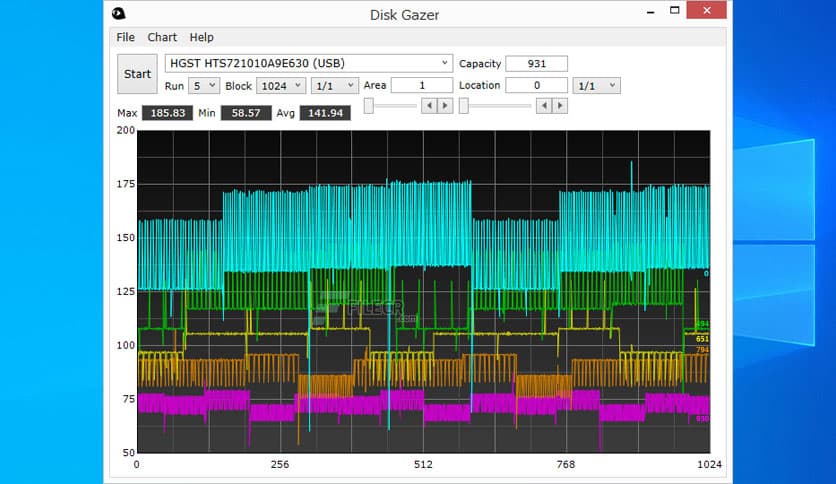Open the Run count dropdown
This screenshot has width=836, height=484.
204,86
